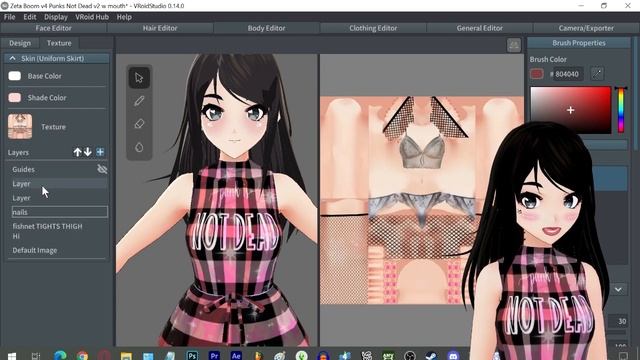Switch to the Camera/Exporter tab
640x360 pixels.
(x=586, y=28)
